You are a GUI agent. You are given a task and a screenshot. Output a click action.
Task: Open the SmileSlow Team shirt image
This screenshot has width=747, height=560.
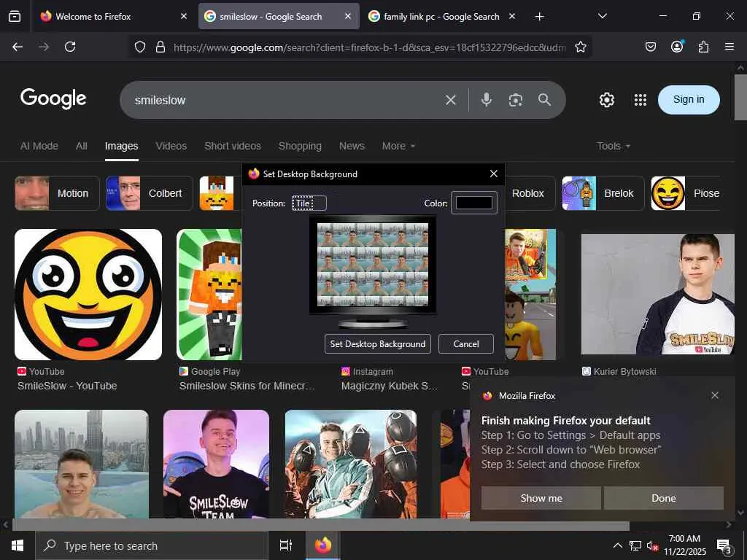[x=216, y=464]
